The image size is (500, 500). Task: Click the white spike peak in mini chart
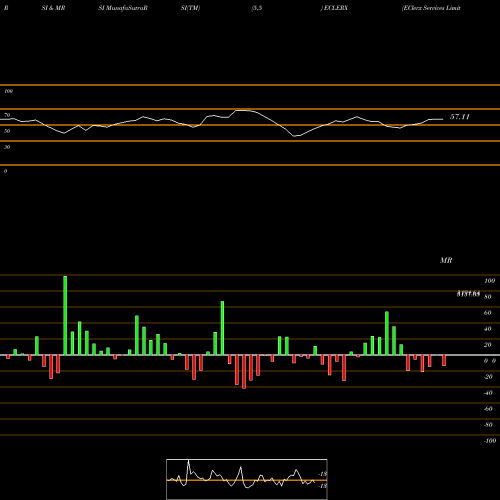click(189, 461)
